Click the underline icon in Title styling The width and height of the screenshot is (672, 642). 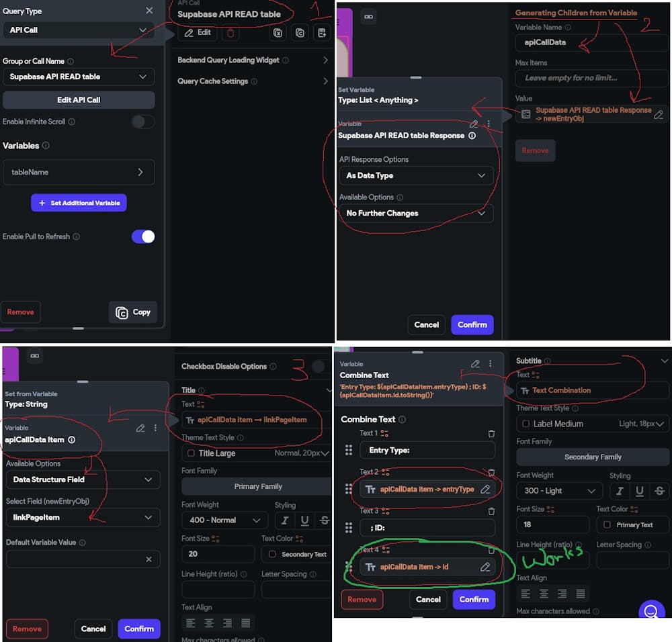coord(304,520)
